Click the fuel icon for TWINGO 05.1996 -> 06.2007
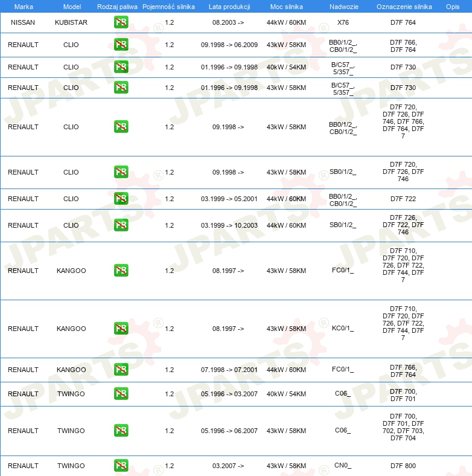Viewport: 472px width, 476px height. pyautogui.click(x=121, y=431)
